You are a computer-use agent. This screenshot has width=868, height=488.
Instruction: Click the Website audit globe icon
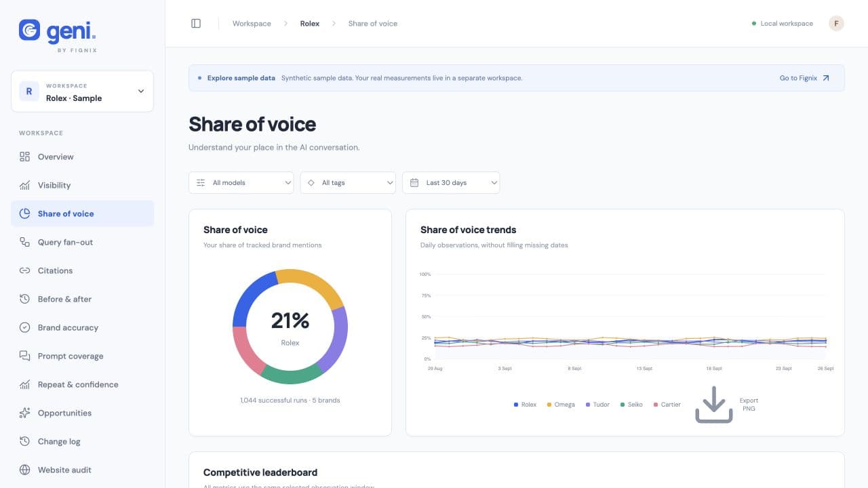tap(24, 470)
